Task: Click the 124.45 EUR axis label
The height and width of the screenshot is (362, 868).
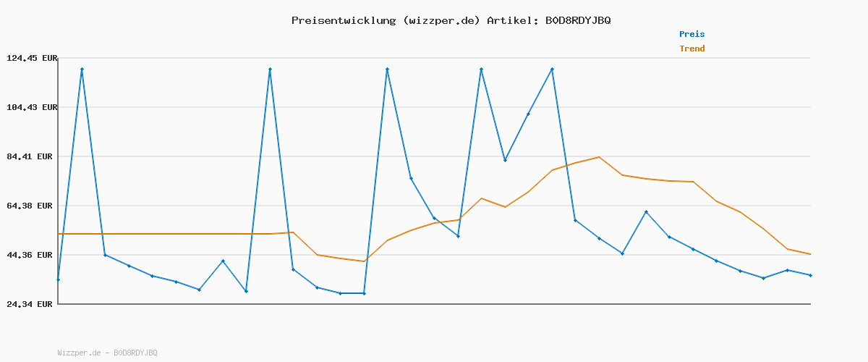Action: point(31,58)
